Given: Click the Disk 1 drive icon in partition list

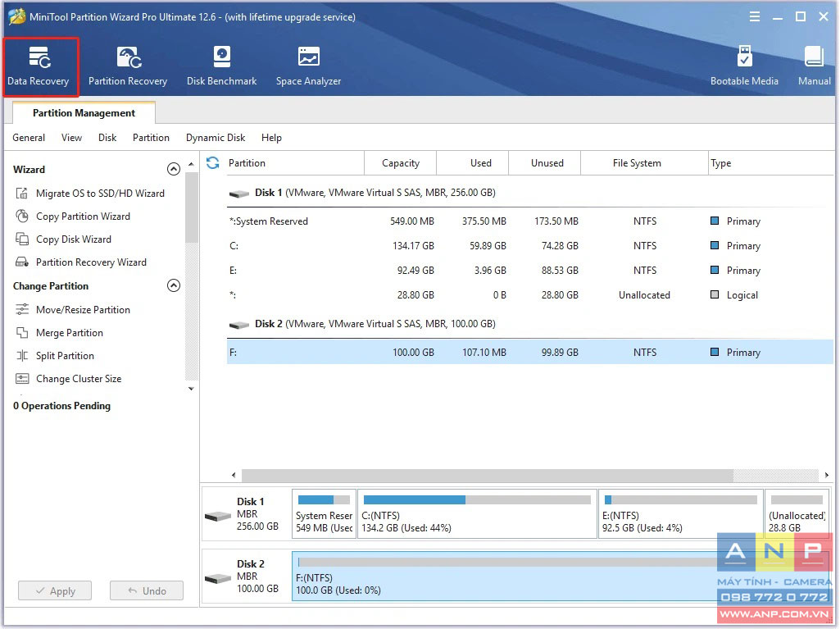Looking at the screenshot, I should click(239, 194).
